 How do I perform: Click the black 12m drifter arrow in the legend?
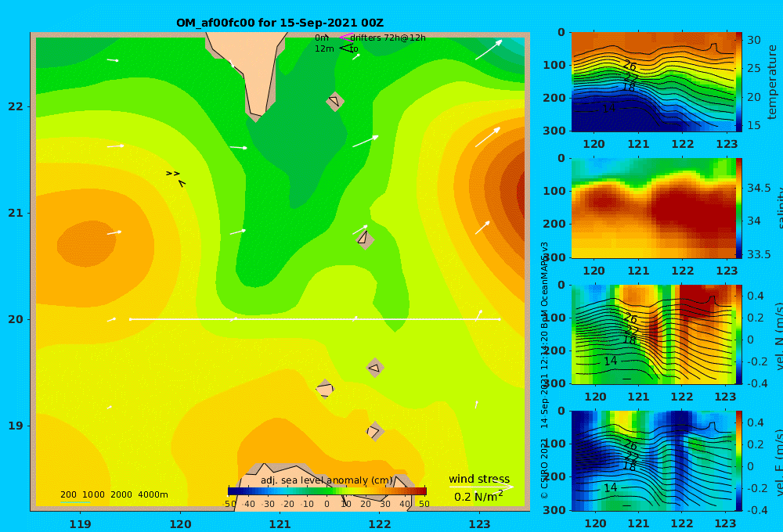(346, 48)
